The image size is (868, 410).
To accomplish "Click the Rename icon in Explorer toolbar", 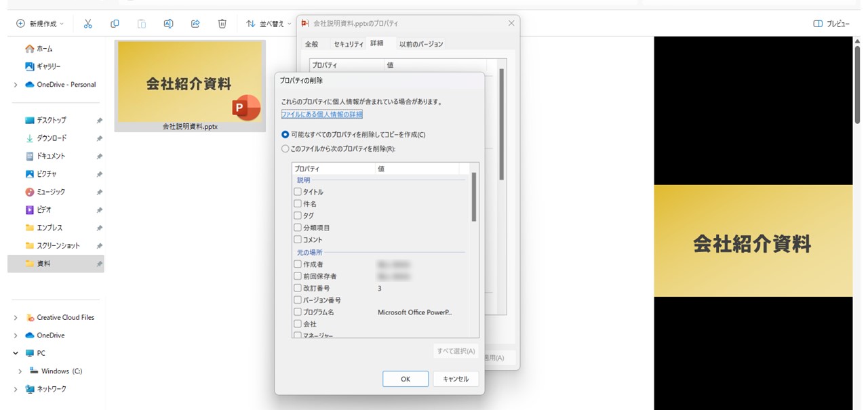I will click(168, 24).
